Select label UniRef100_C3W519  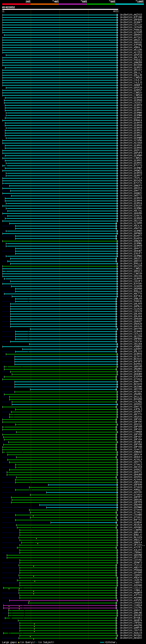(131, 95)
